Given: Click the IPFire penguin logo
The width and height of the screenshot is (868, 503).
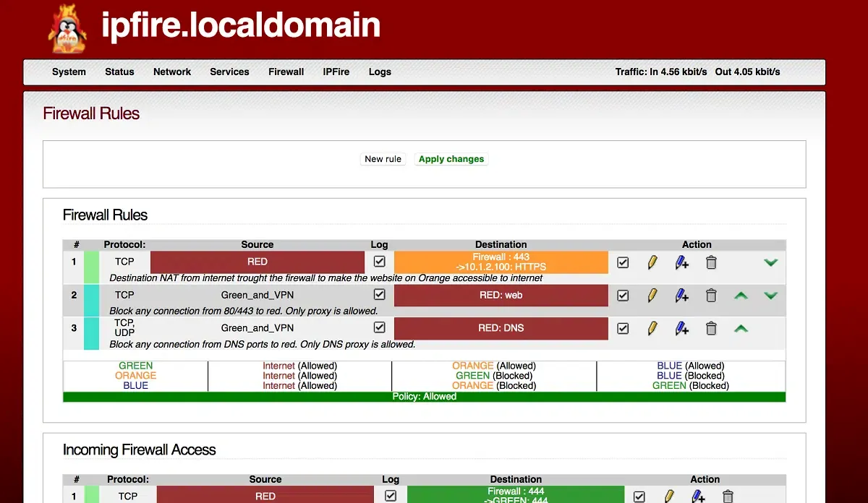Looking at the screenshot, I should 67,29.
